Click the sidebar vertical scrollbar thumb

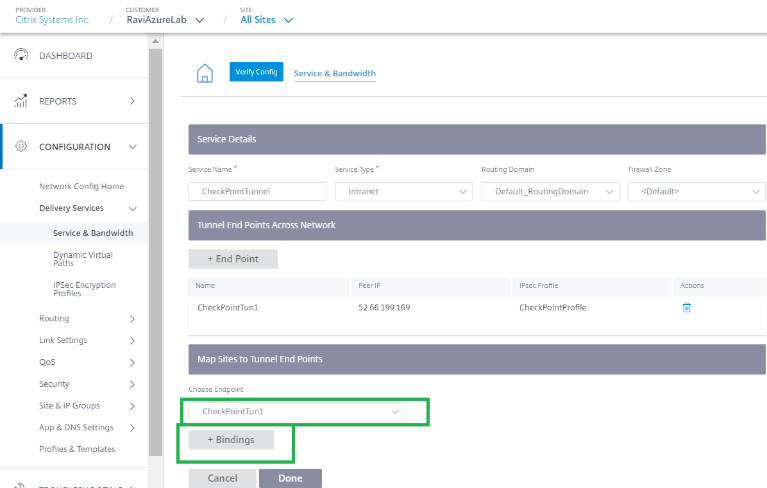tap(156, 252)
